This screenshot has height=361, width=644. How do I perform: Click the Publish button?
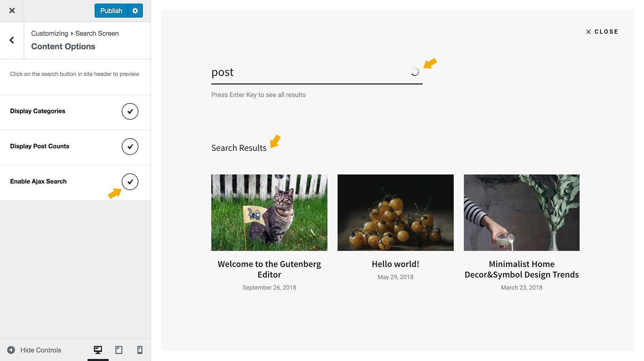point(111,11)
